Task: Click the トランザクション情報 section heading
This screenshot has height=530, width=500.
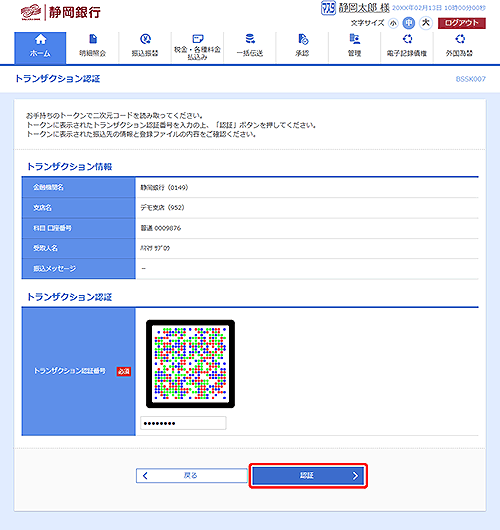Action: 69,167
